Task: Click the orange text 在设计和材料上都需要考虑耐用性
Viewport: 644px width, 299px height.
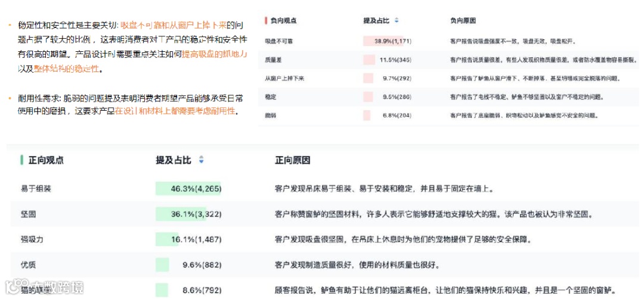Action: (x=175, y=111)
